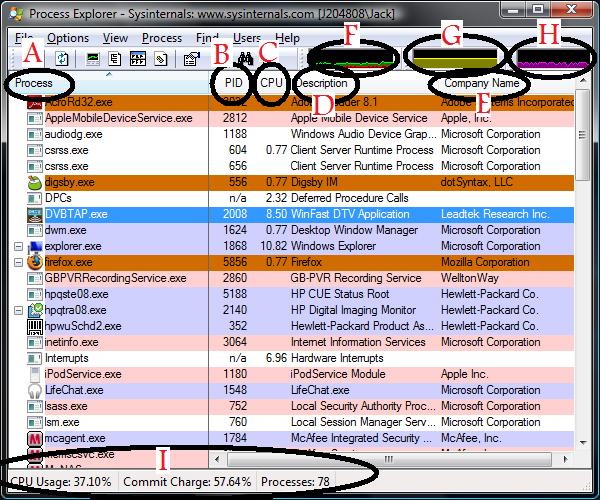Toggle the Show Process Tree toolbar icon
Image resolution: width=600 pixels, height=500 pixels.
[x=115, y=59]
